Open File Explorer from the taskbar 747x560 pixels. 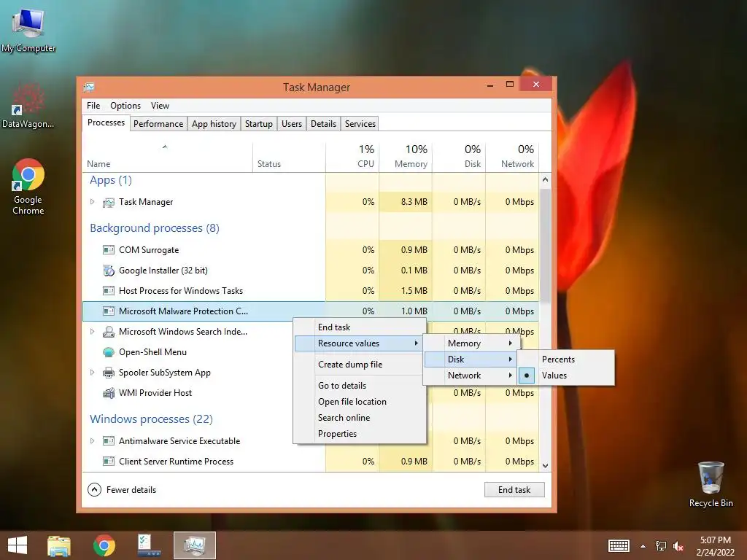click(x=59, y=545)
